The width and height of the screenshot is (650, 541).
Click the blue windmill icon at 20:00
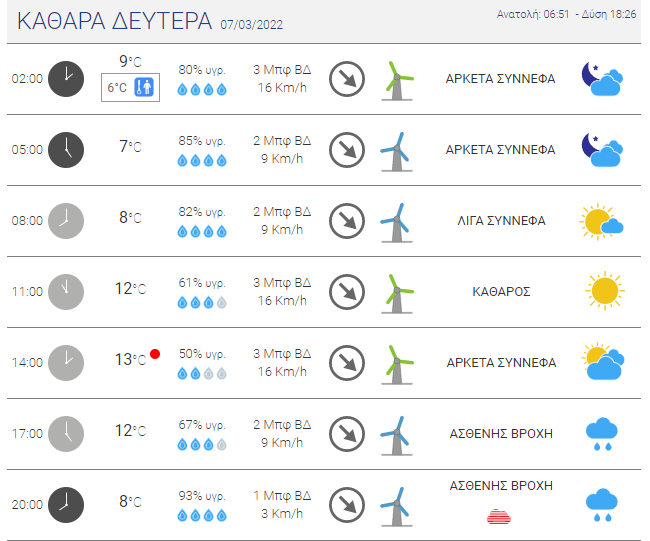coord(397,504)
